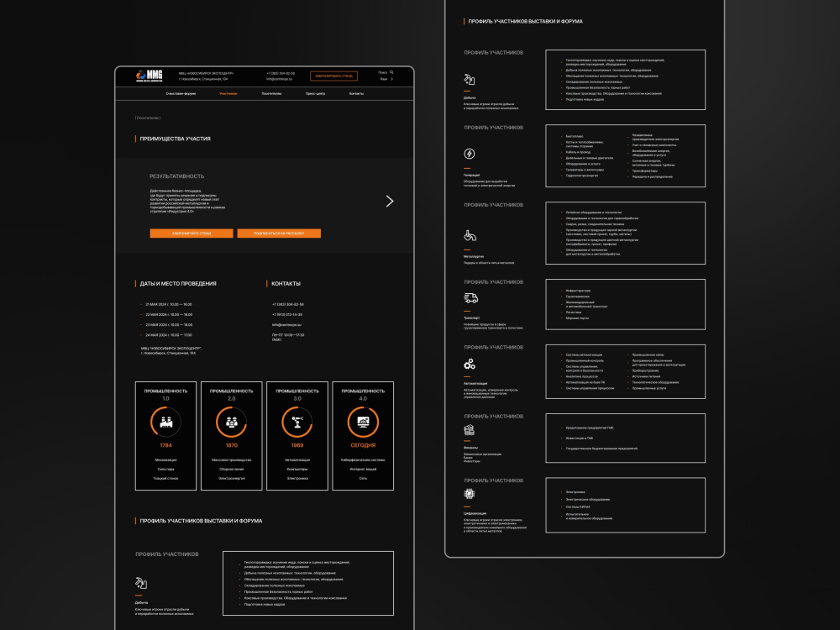This screenshot has height=630, width=840.
Task: Click the orange year 1870
Action: tap(232, 445)
